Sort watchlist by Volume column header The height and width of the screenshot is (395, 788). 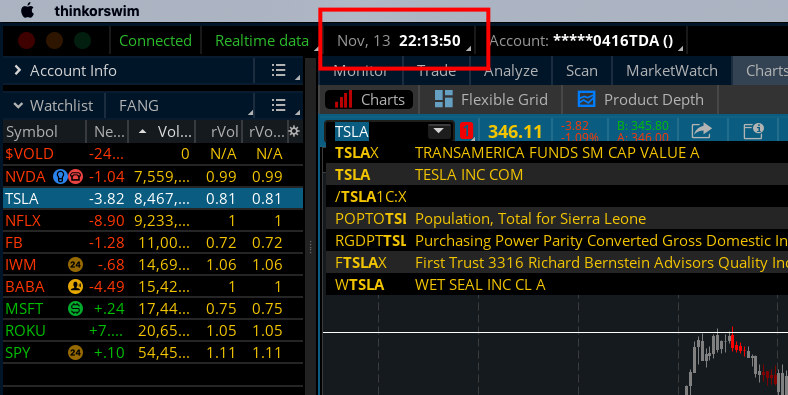tap(161, 132)
